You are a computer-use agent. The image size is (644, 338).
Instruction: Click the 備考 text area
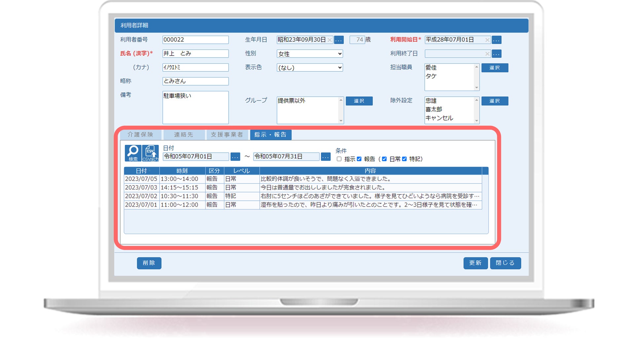pyautogui.click(x=196, y=107)
